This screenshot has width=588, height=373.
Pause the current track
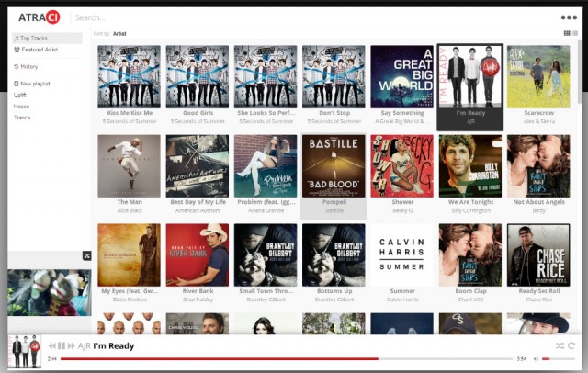click(62, 345)
